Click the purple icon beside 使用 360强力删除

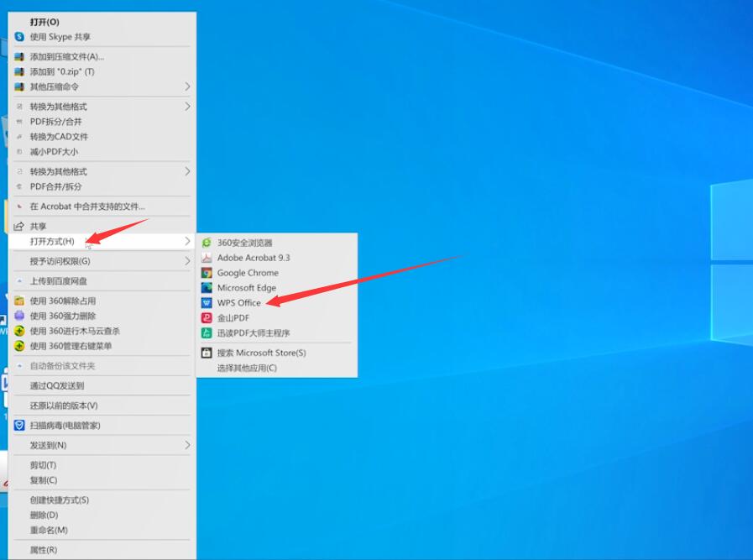pyautogui.click(x=19, y=316)
